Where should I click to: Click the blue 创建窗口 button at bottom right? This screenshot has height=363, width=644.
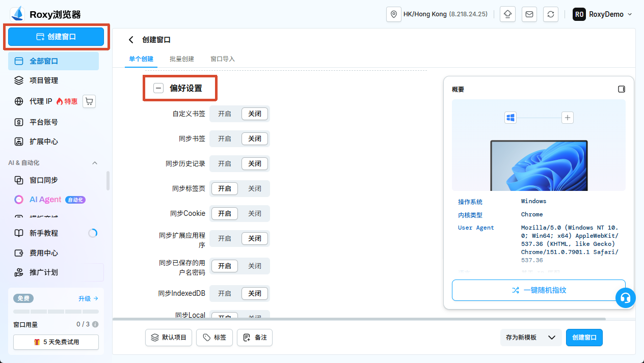(x=584, y=338)
